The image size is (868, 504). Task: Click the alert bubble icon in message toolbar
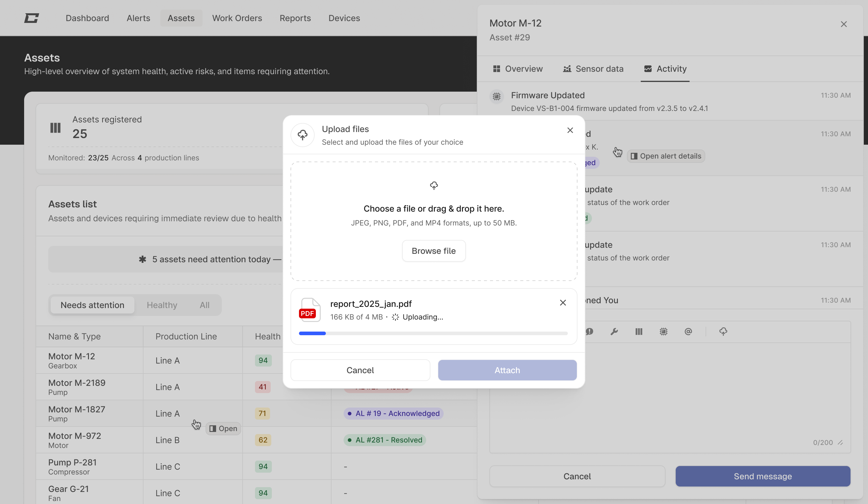coord(589,331)
